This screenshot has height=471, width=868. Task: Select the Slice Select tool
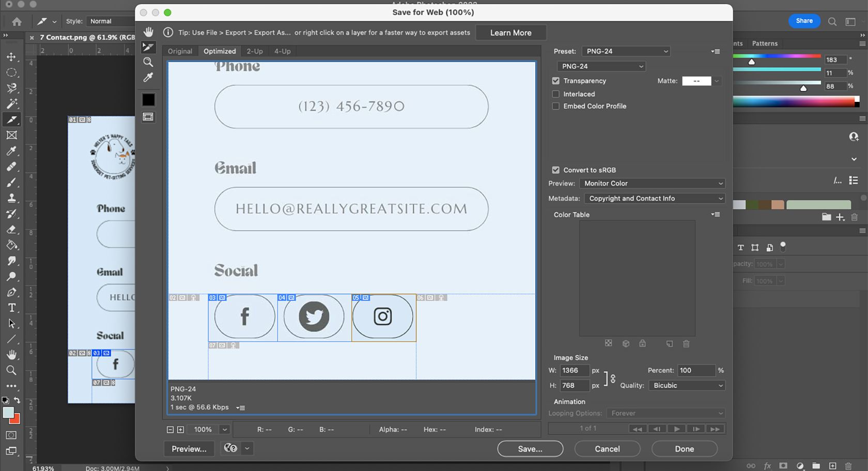tap(148, 47)
